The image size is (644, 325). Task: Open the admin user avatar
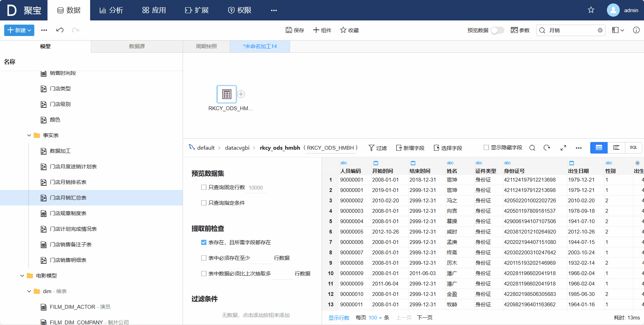[x=613, y=10]
